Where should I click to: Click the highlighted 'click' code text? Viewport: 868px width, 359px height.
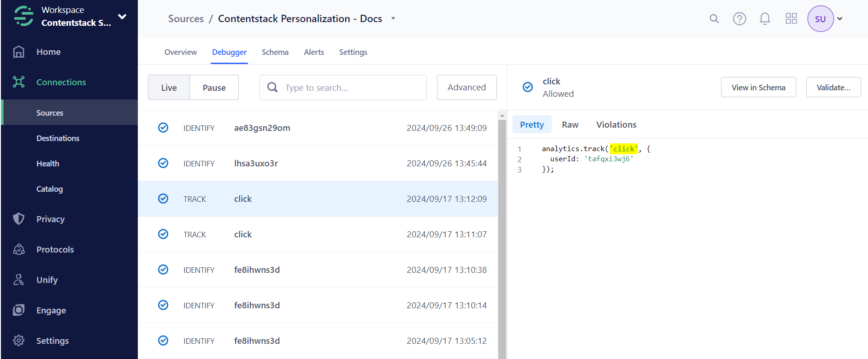tap(624, 148)
